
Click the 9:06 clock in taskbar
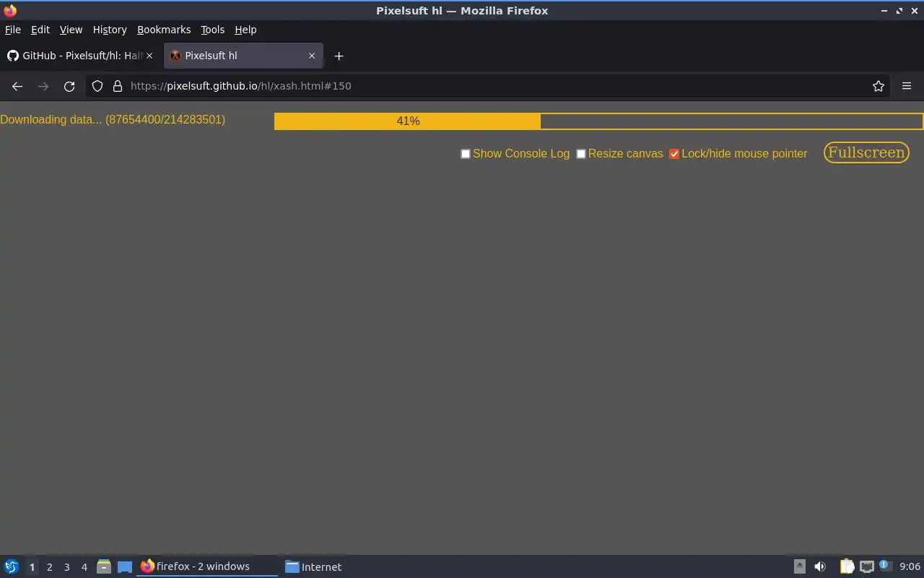click(x=910, y=566)
